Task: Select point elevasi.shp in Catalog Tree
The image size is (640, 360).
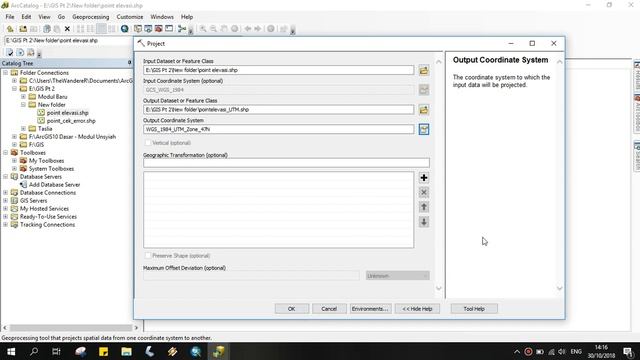Action: (x=67, y=113)
